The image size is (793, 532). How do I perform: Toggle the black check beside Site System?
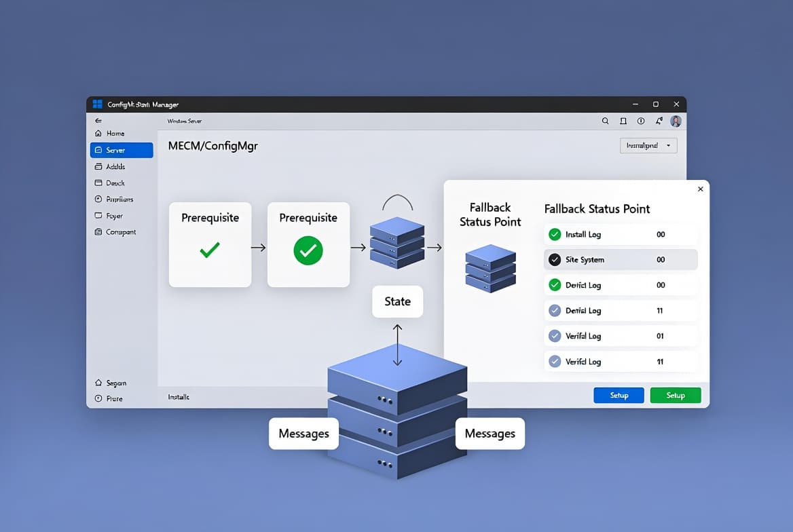pyautogui.click(x=555, y=259)
